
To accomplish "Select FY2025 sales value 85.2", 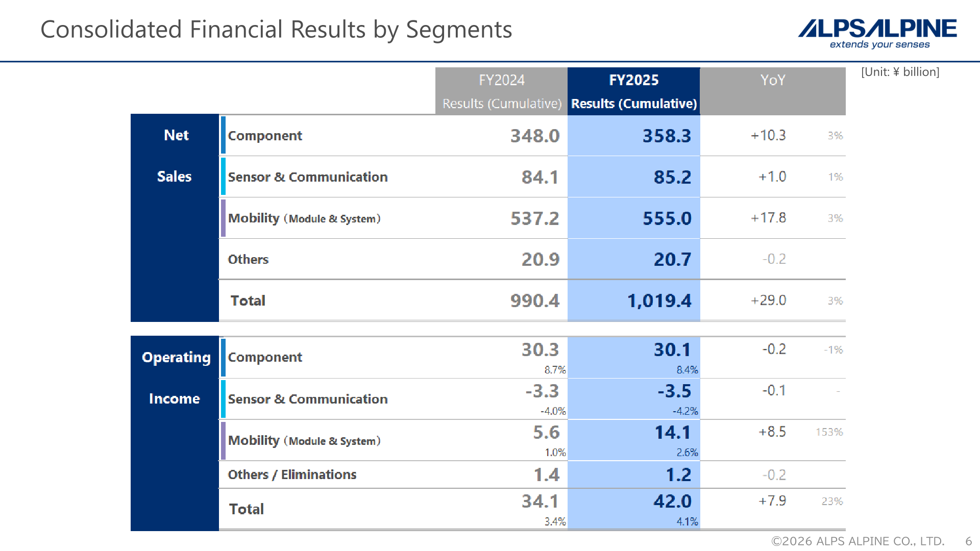I will tap(673, 177).
